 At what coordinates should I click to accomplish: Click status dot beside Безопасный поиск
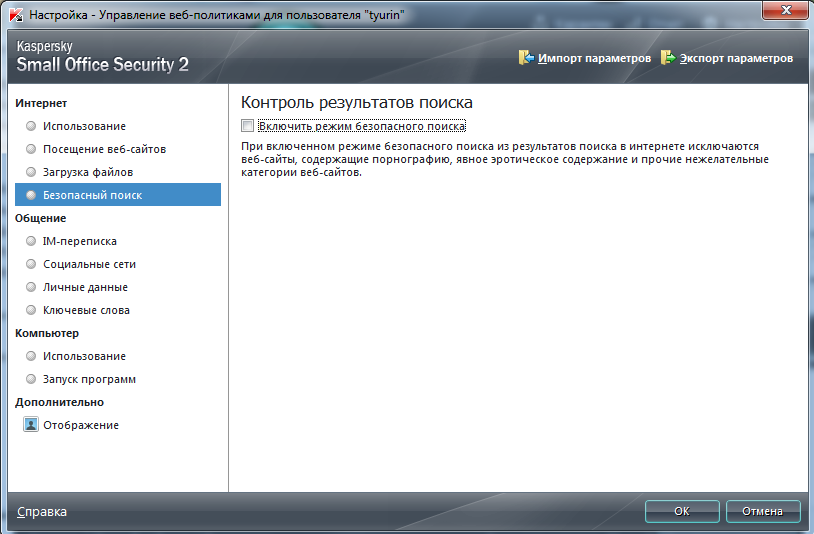click(x=31, y=195)
